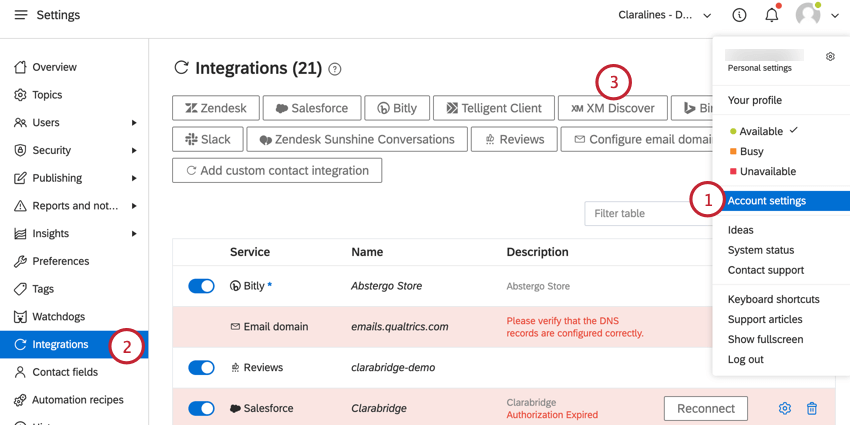Image resolution: width=850 pixels, height=425 pixels.
Task: Open the notifications bell
Action: tap(771, 15)
